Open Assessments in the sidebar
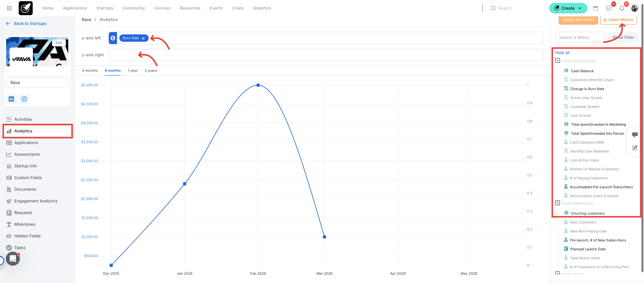Screen dimensions: 644x283 (x=37, y=154)
